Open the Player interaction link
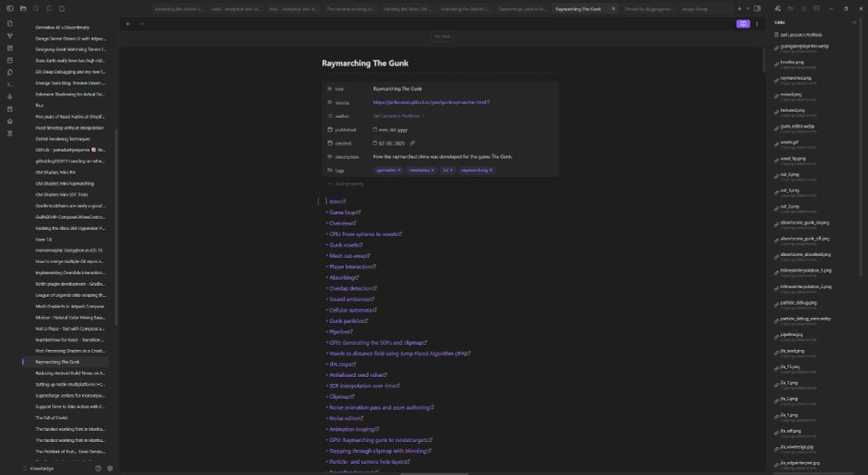 (352, 267)
